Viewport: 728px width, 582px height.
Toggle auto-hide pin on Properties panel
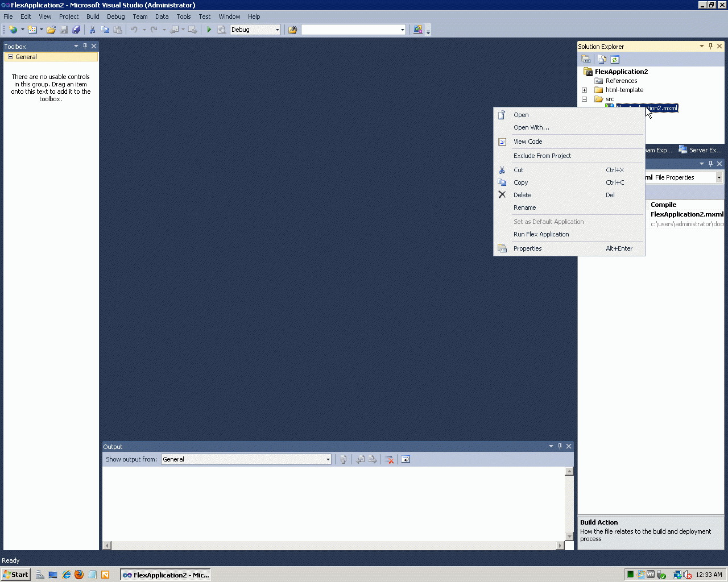tap(710, 163)
